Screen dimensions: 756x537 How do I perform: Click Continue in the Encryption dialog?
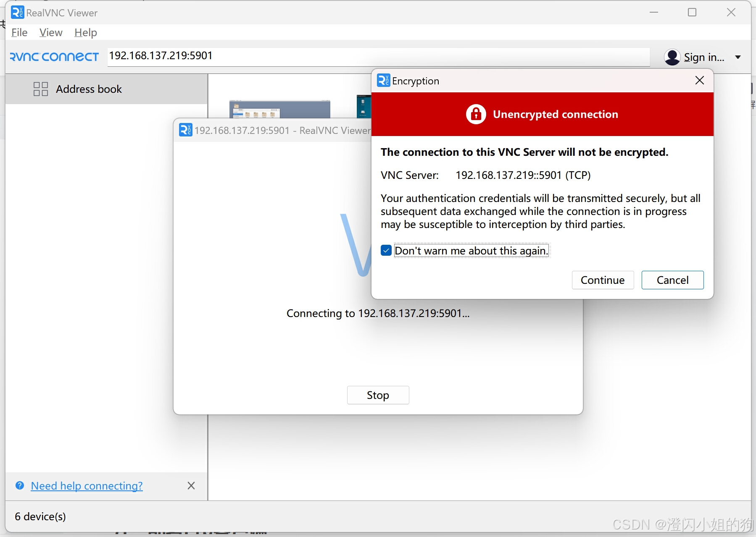point(603,280)
